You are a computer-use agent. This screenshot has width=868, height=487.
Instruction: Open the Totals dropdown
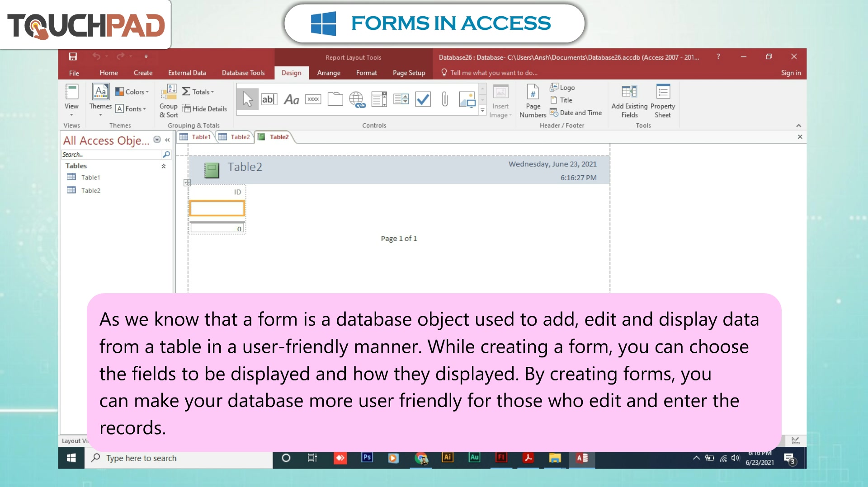click(198, 92)
